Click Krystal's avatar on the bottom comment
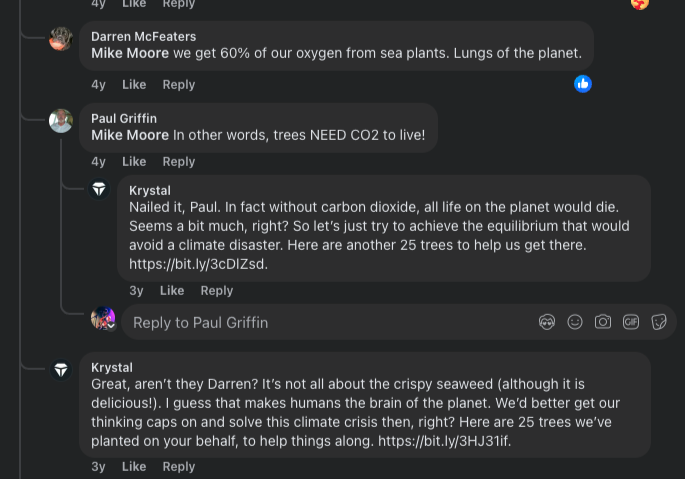This screenshot has height=479, width=686. (61, 369)
